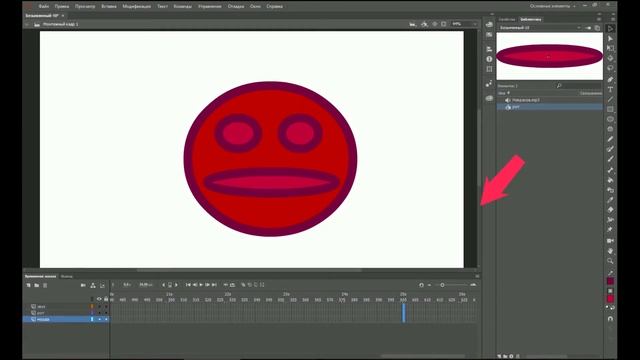This screenshot has width=640, height=360.
Task: Toggle visibility dot of 'рот' layer
Action: (x=99, y=313)
